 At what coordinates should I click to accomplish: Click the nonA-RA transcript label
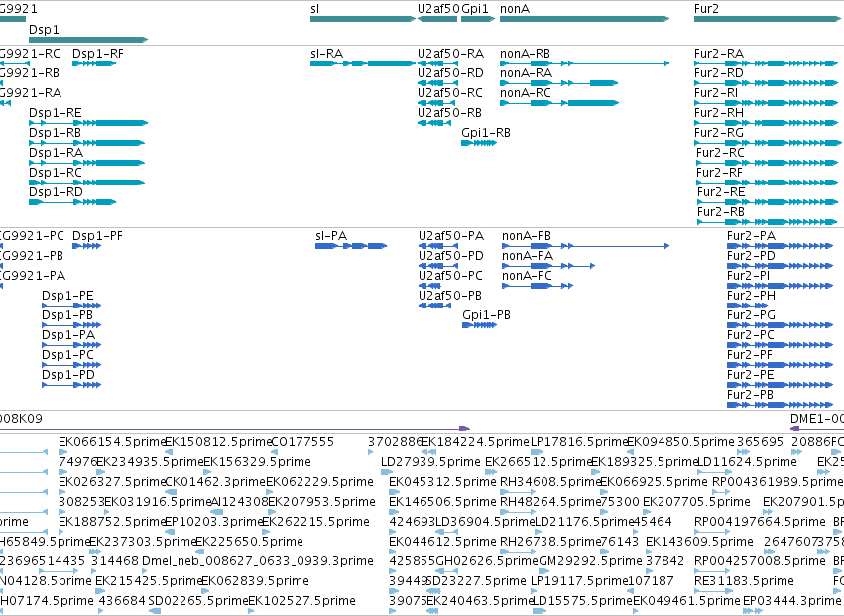point(526,72)
